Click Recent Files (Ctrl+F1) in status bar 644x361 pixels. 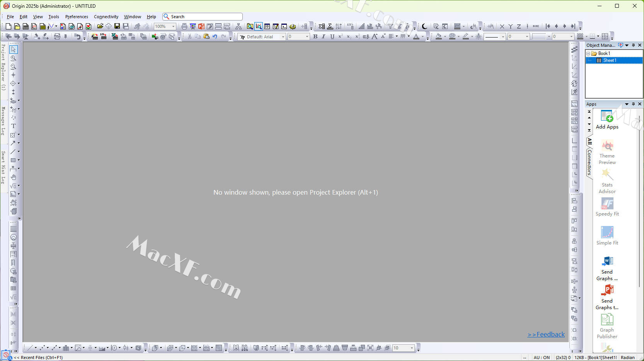(x=38, y=358)
